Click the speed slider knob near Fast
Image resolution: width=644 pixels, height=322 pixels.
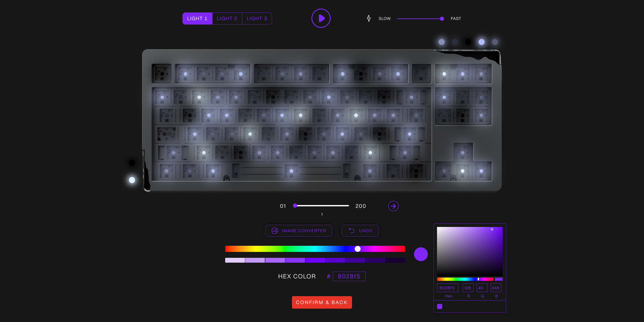pyautogui.click(x=442, y=19)
